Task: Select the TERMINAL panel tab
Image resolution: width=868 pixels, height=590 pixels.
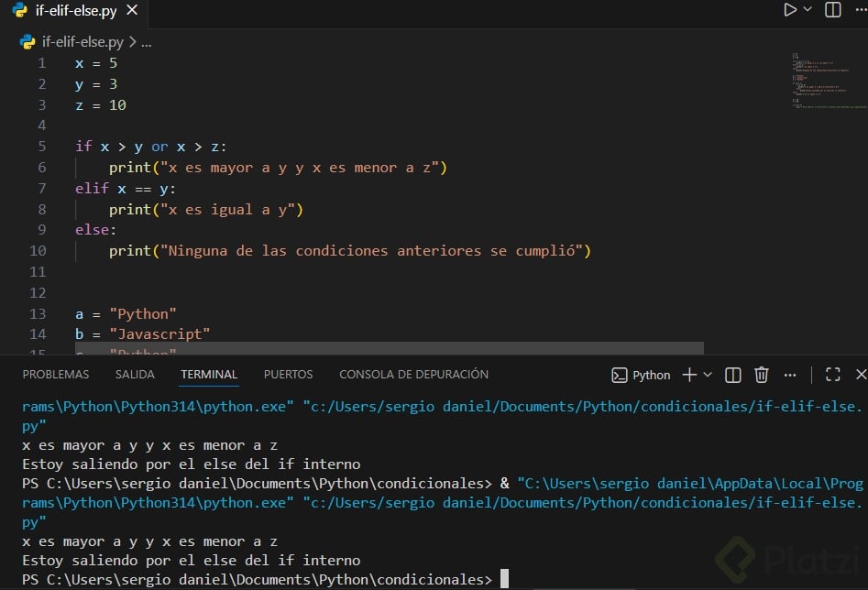Action: coord(209,374)
